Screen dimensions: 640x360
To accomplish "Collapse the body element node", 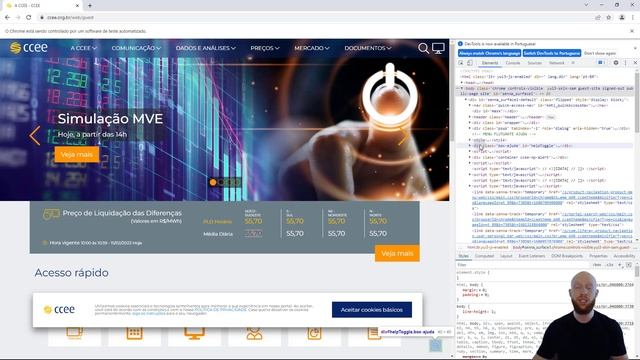I will 462,88.
